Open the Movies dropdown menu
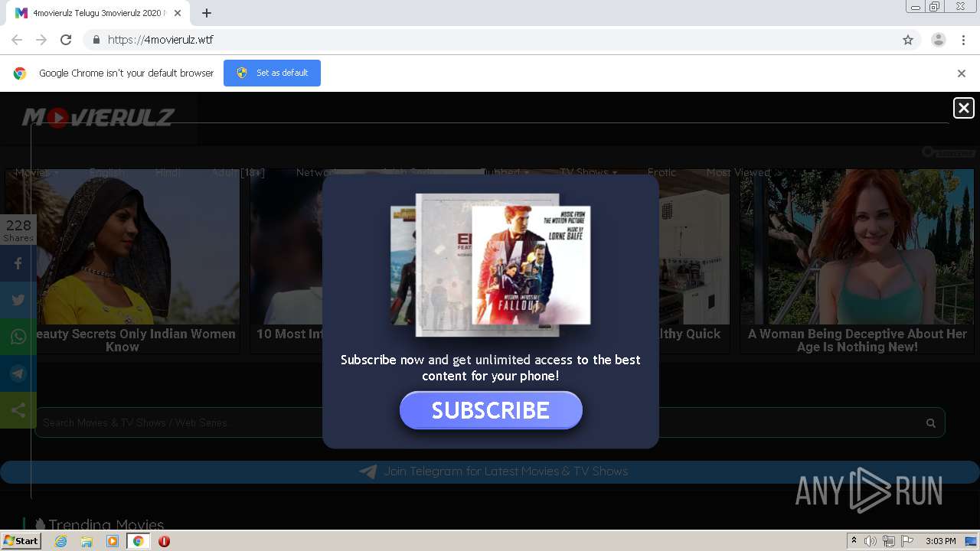 point(36,172)
